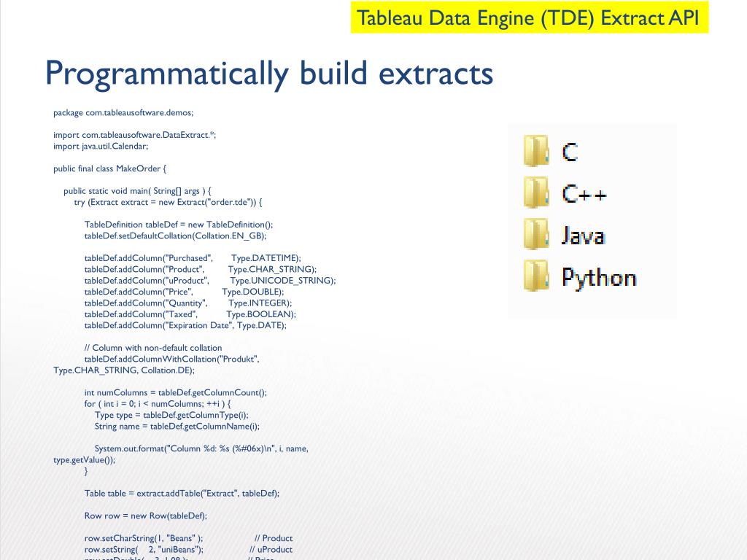Screen dimensions: 747x560
Task: Click the 'int numColumns = tableDef.getColumnCount();' line
Action: coord(176,393)
